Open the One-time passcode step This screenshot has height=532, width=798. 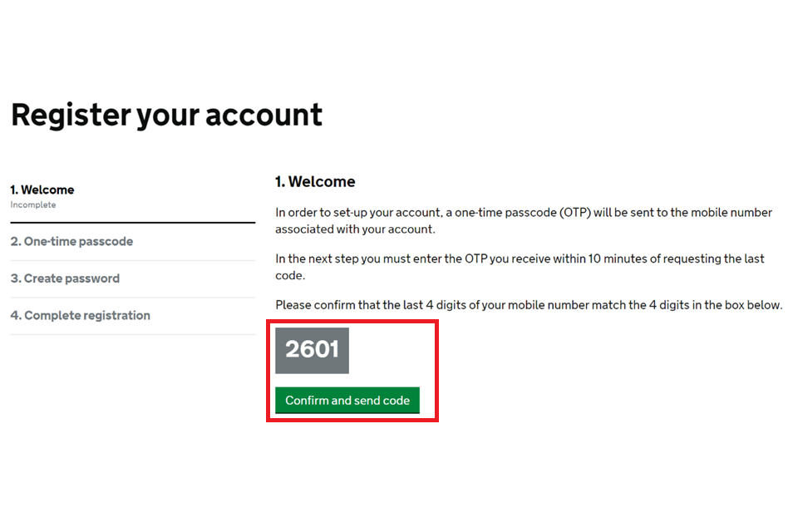[71, 242]
